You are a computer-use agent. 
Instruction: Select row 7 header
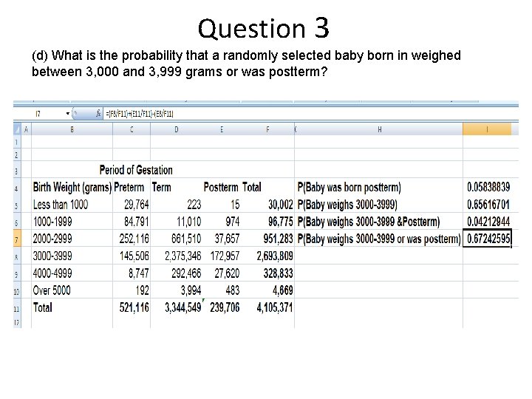tap(17, 239)
